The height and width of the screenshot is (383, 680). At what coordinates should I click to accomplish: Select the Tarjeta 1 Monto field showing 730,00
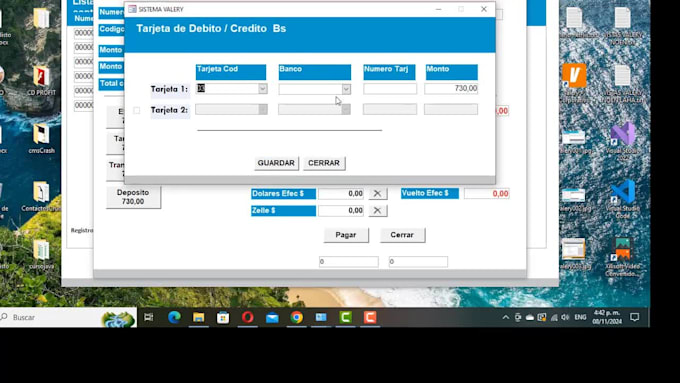point(451,88)
